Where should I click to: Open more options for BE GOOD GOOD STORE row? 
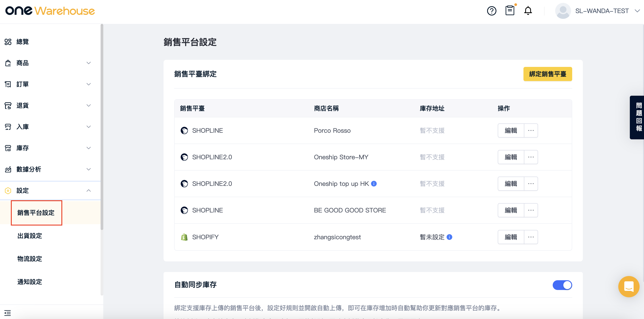531,210
